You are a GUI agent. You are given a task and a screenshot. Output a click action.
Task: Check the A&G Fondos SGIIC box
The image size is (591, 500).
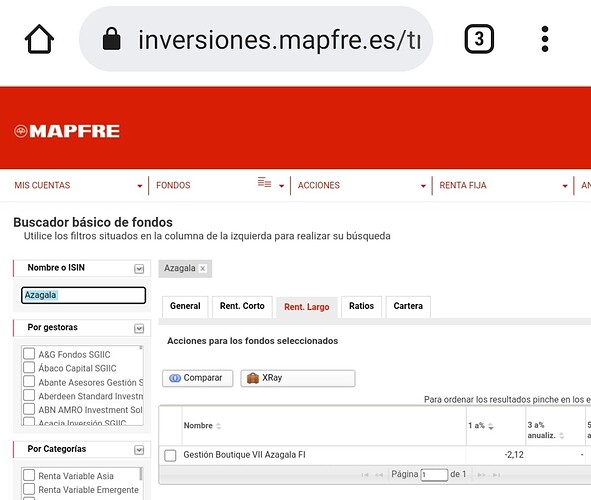tap(29, 354)
